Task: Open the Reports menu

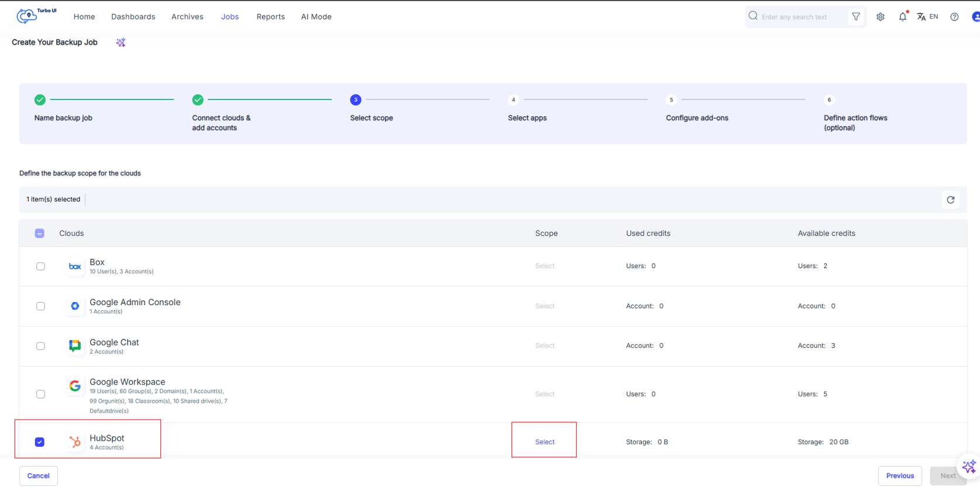Action: tap(271, 17)
